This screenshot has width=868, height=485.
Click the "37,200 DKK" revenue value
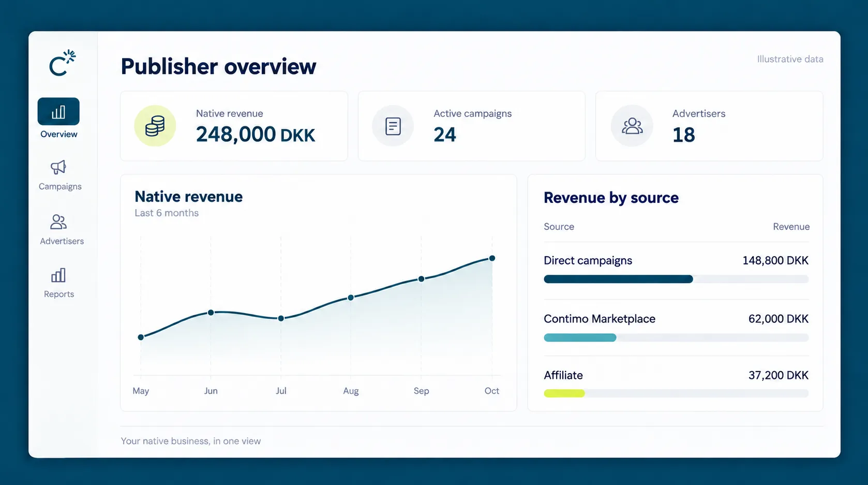779,375
